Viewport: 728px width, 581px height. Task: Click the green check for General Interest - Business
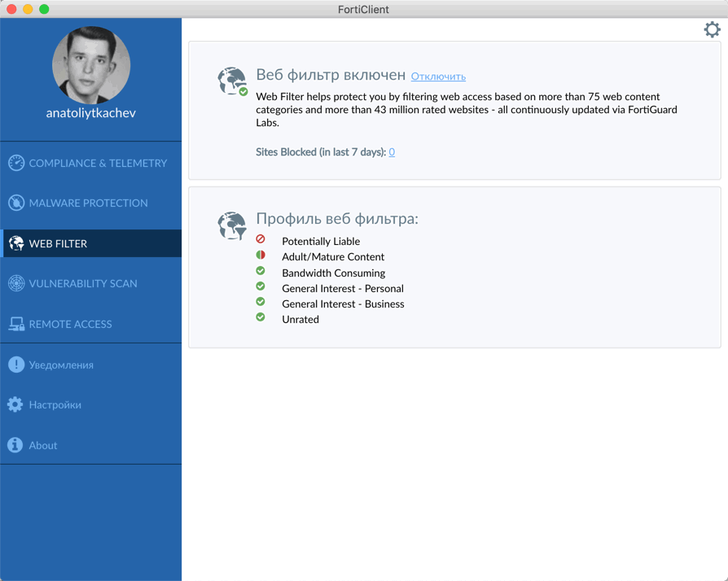click(x=261, y=302)
